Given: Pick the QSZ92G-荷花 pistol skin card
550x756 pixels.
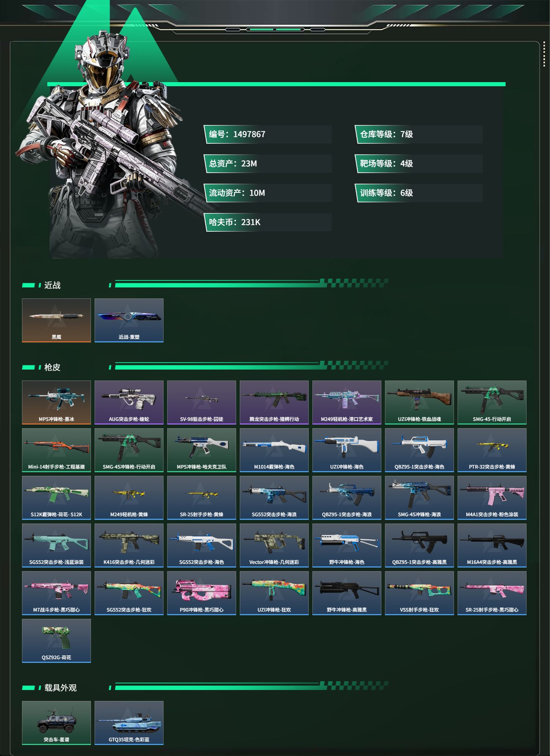Looking at the screenshot, I should tap(56, 641).
